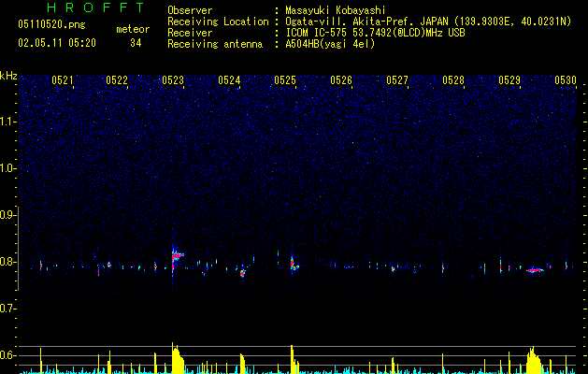Click the 0527 time marker

click(397, 80)
